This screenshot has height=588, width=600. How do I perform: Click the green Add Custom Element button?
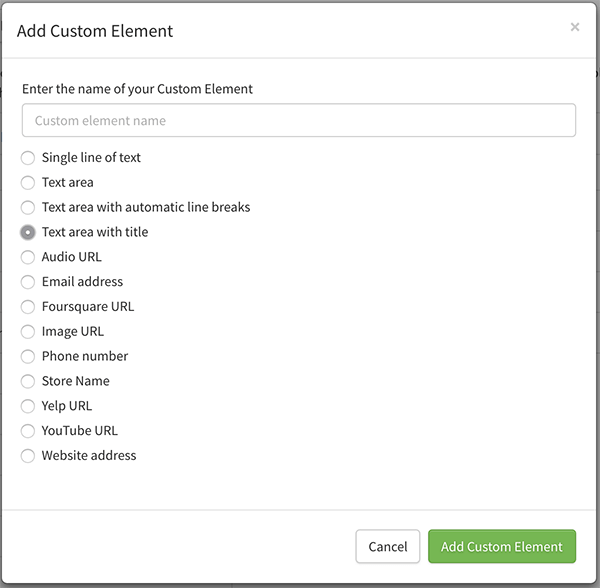[x=502, y=546]
